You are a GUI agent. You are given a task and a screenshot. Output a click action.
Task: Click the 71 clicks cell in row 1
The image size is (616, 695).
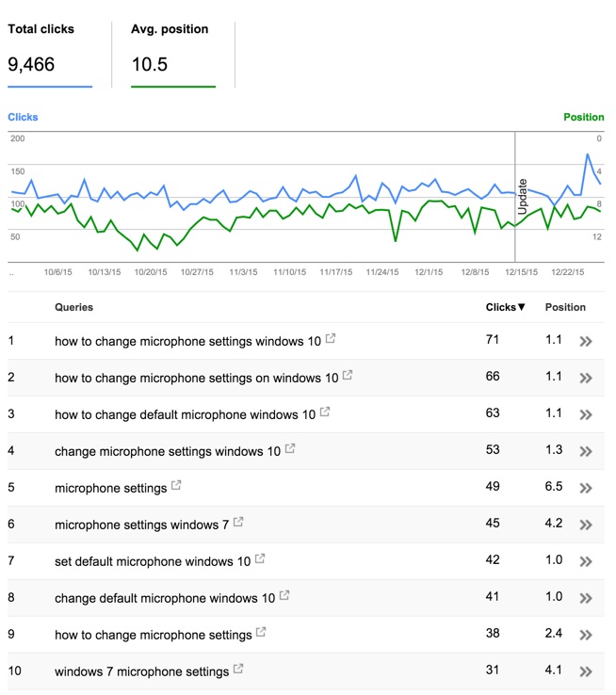(x=493, y=340)
